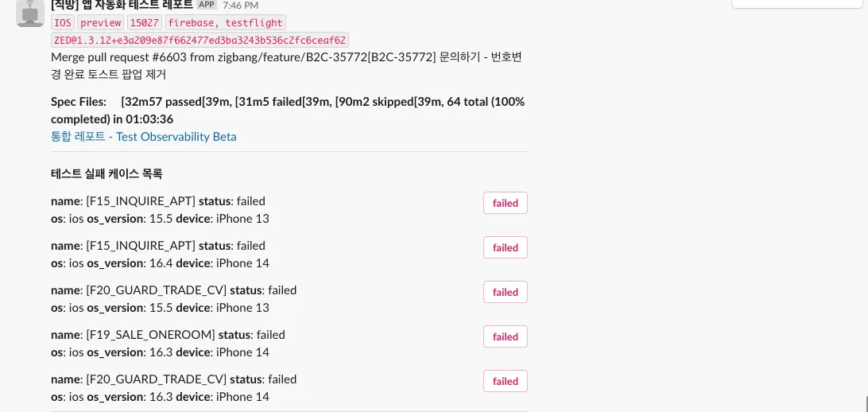
Task: Click the 15027 build number tag
Action: 144,23
